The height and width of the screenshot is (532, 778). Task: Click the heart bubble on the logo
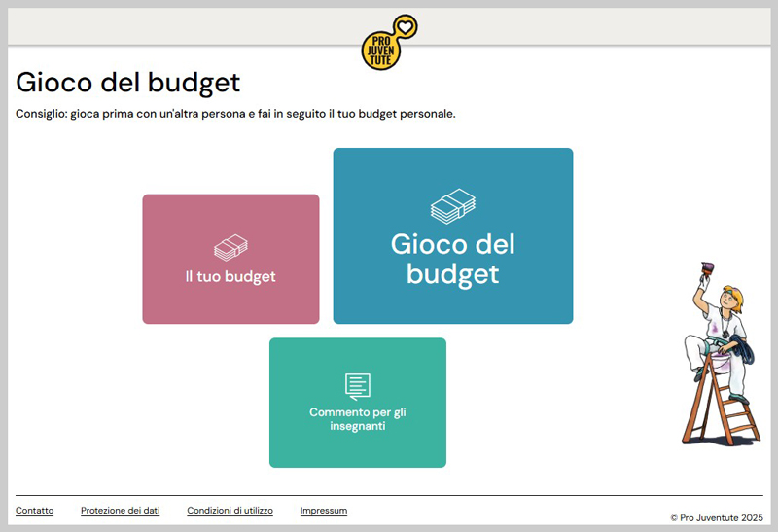coord(404,26)
